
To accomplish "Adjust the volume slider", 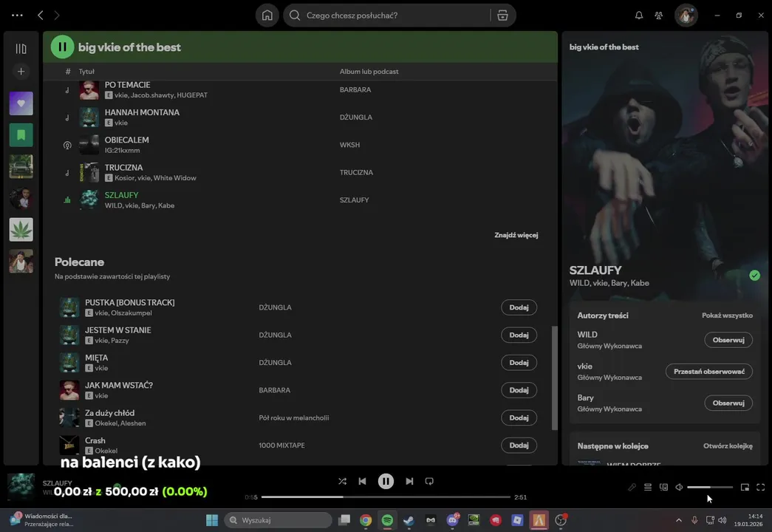I will (x=709, y=487).
